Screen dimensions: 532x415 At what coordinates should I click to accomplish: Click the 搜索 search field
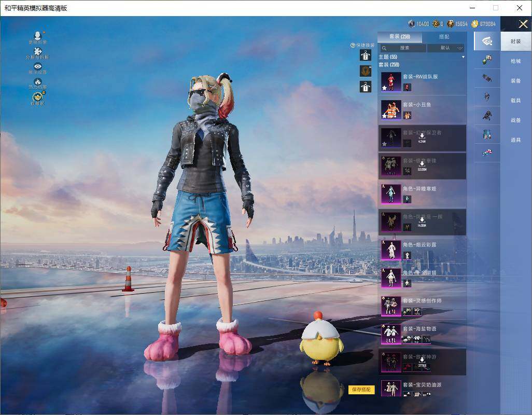point(402,48)
